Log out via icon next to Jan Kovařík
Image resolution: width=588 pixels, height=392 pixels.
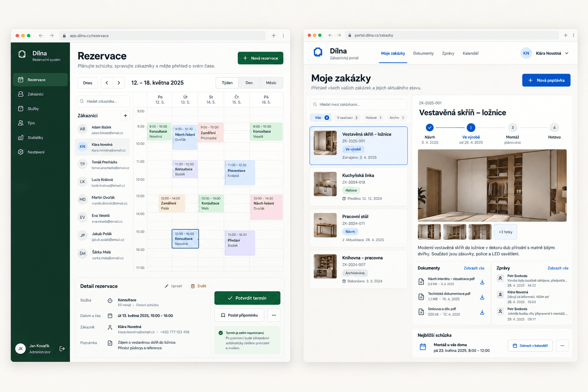[62, 349]
